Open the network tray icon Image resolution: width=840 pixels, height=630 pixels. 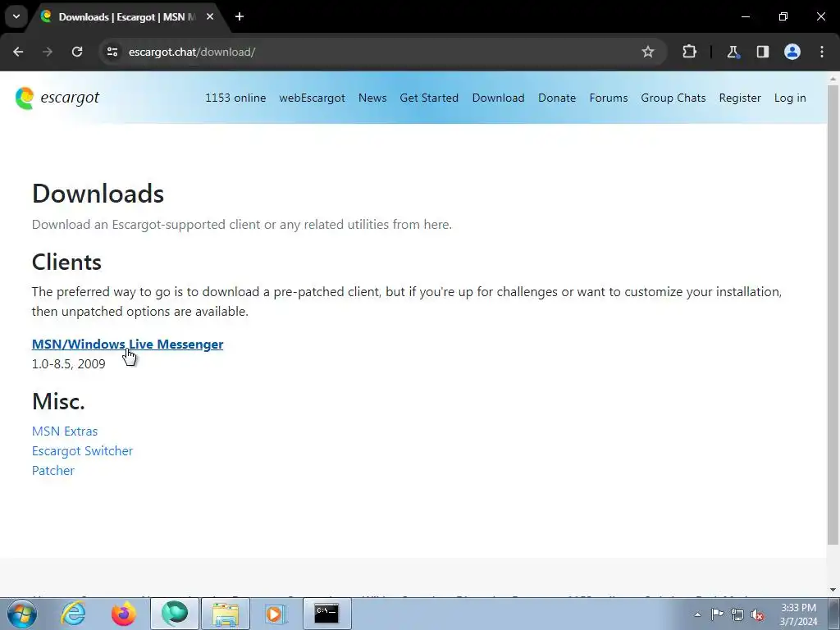click(x=737, y=614)
